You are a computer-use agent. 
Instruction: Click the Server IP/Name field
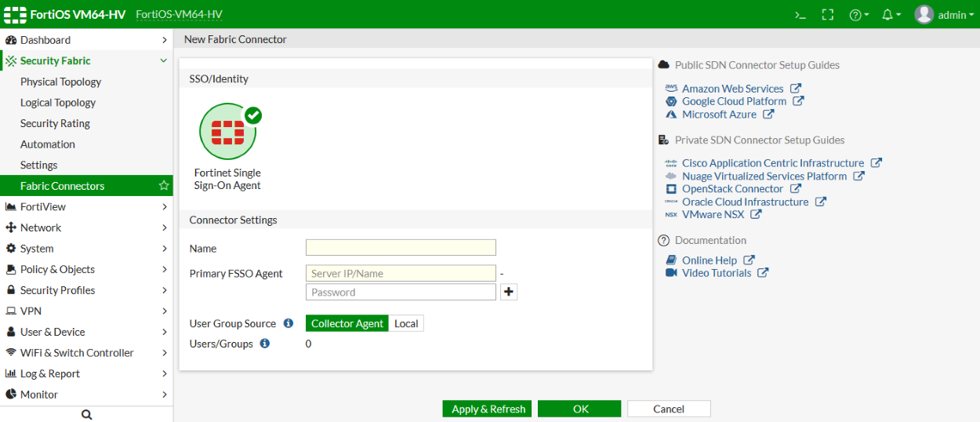[x=401, y=273]
